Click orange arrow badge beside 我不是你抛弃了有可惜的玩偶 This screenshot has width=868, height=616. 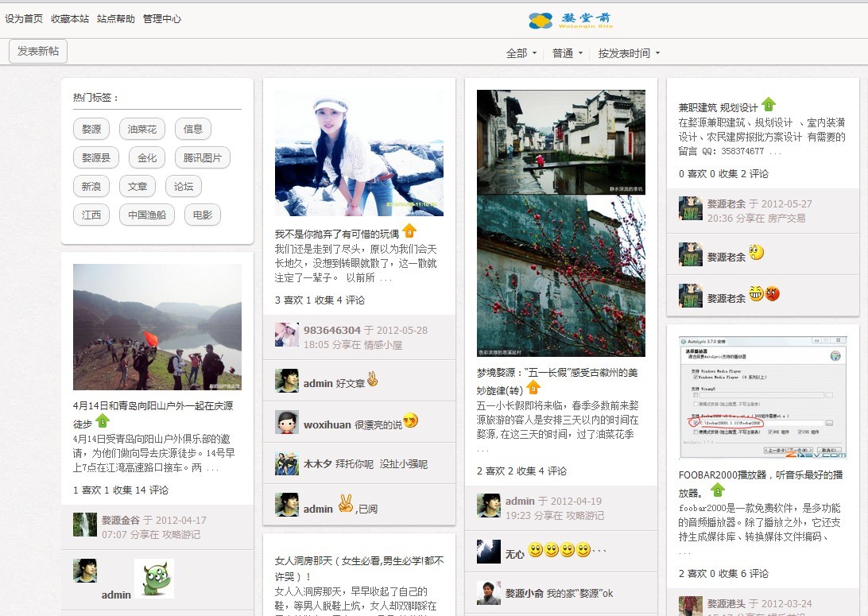(x=409, y=231)
